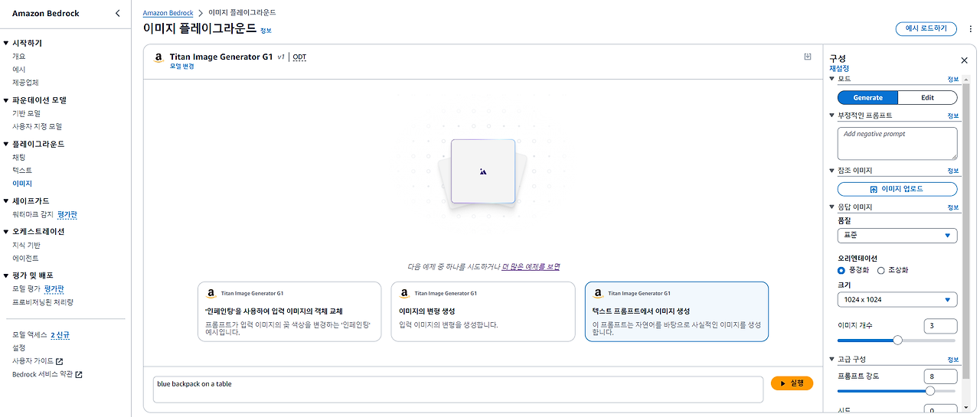
Task: Collapse 평가 및 배포 sidebar group
Action: [6, 275]
